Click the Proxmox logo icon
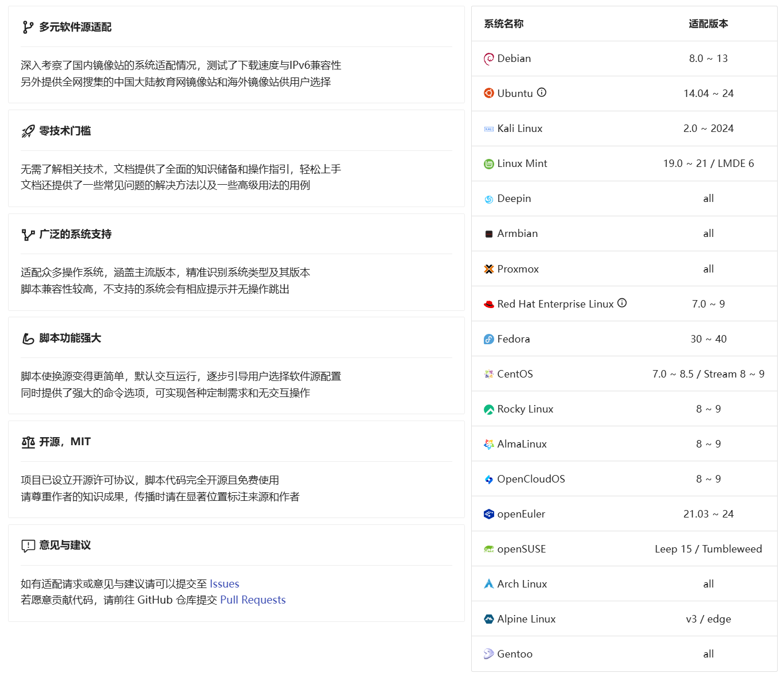The image size is (784, 677). click(489, 269)
